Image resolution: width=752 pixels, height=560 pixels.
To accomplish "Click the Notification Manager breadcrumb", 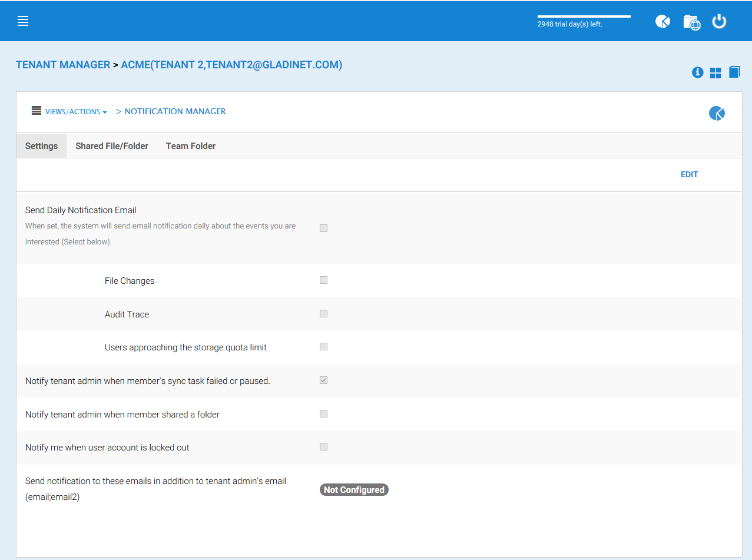I will [175, 111].
